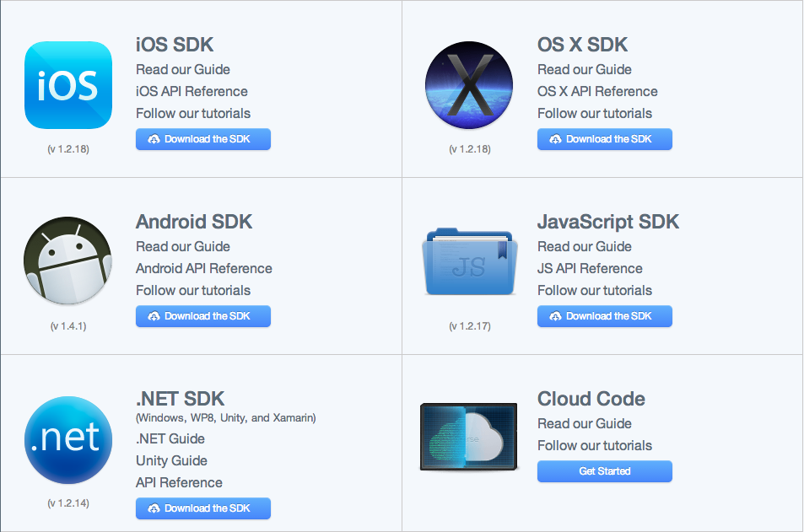Open Read our Guide under Android SDK
Screen dimensions: 804x532
coord(183,246)
